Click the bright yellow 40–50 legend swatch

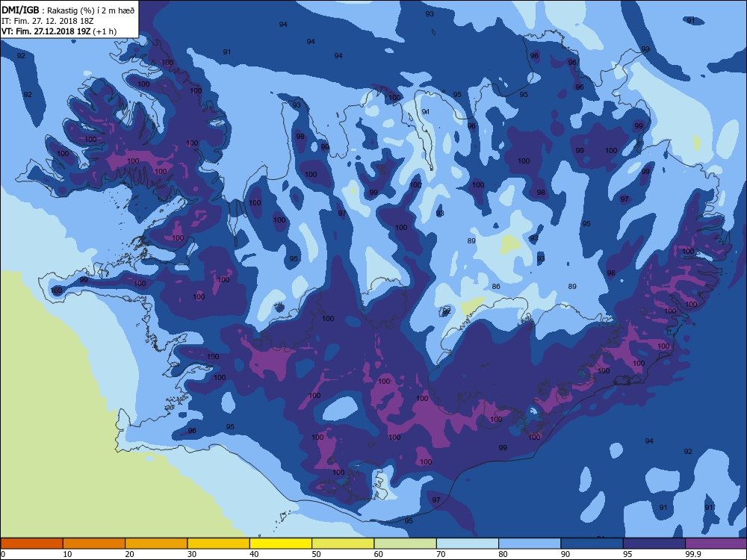click(281, 544)
